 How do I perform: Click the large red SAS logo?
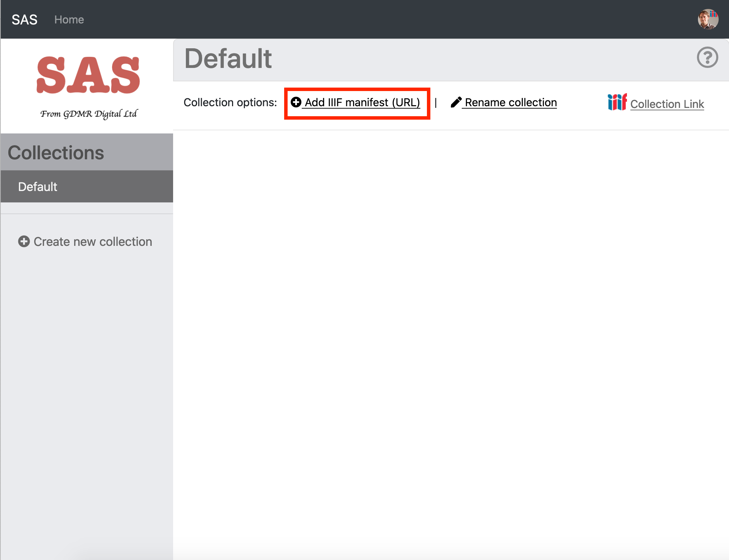88,75
